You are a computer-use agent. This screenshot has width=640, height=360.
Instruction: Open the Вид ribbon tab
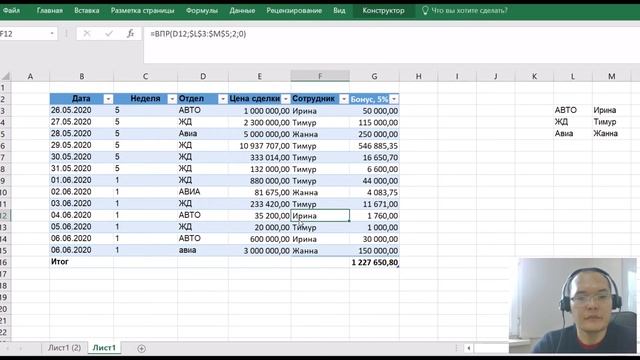pyautogui.click(x=339, y=11)
